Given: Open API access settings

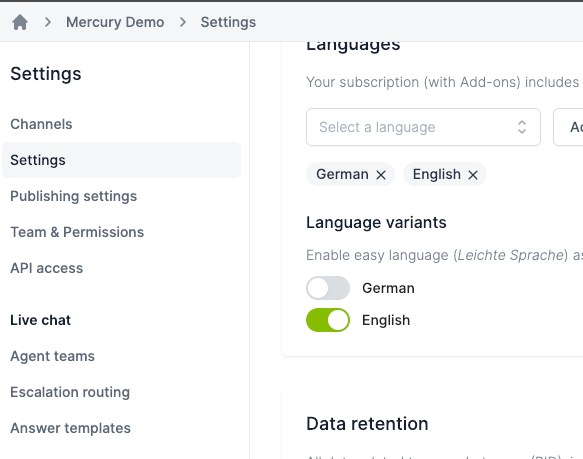Looking at the screenshot, I should pos(46,268).
